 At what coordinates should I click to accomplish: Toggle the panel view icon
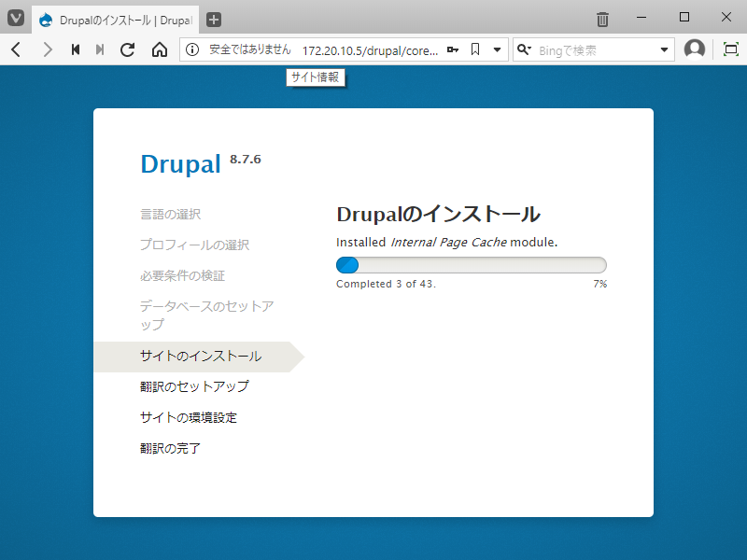tap(730, 49)
